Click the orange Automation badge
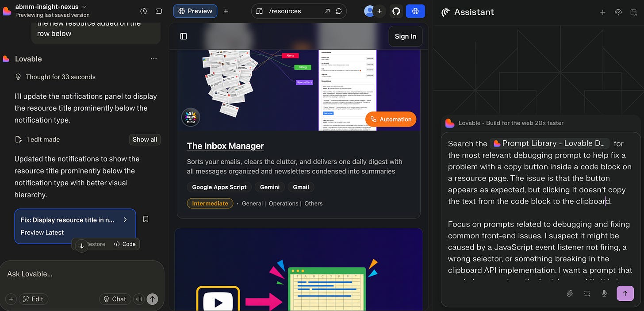 click(391, 119)
